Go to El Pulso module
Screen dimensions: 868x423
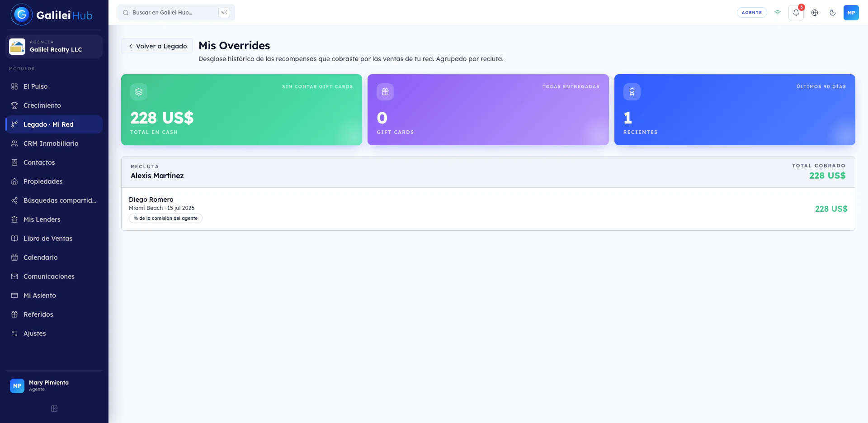[x=54, y=86]
